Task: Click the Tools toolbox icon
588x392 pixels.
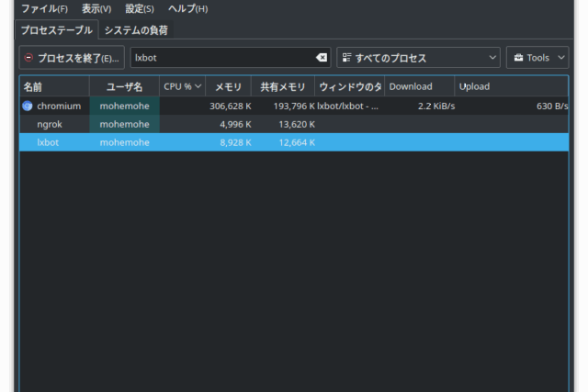Action: coord(518,58)
